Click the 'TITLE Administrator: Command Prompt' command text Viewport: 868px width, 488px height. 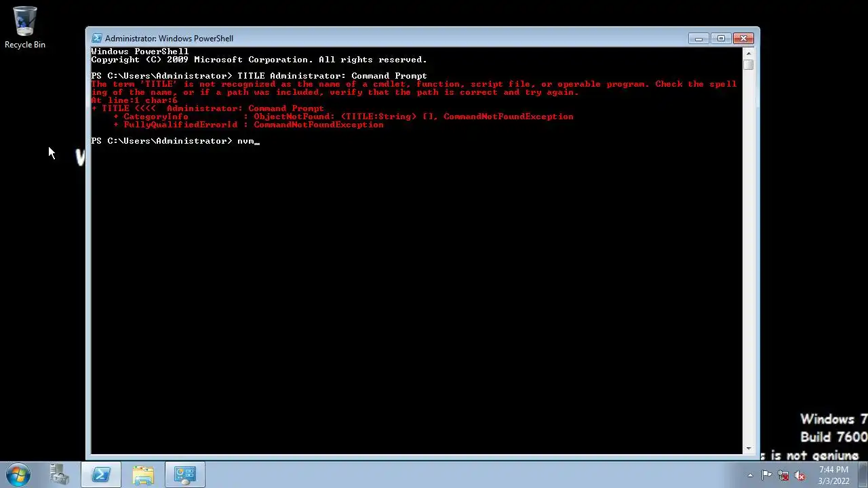[332, 76]
